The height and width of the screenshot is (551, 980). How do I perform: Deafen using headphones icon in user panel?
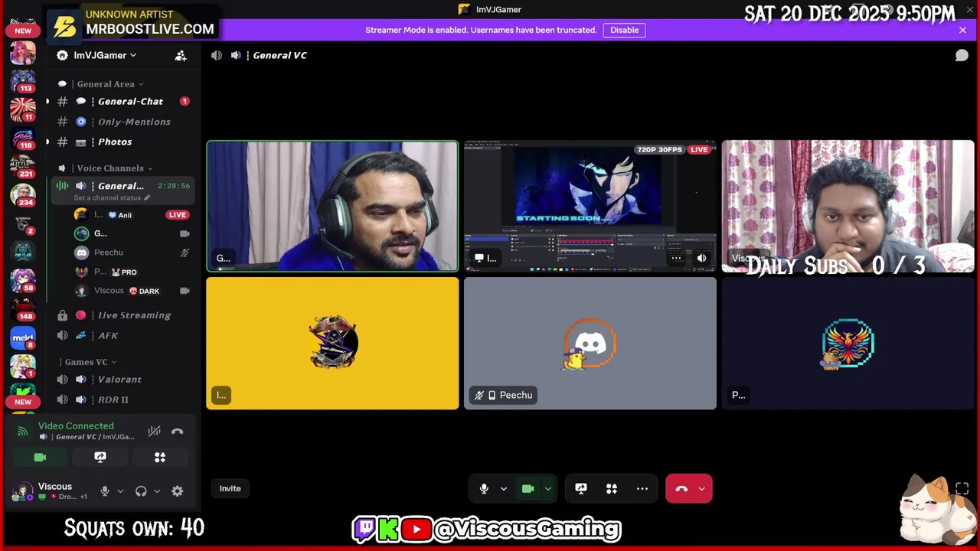coord(141,491)
